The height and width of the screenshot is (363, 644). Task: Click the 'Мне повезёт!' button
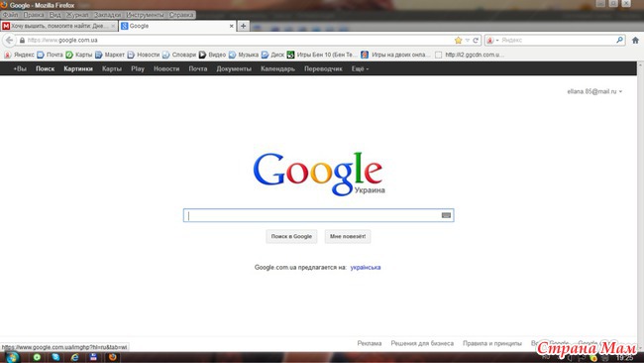[x=348, y=236]
